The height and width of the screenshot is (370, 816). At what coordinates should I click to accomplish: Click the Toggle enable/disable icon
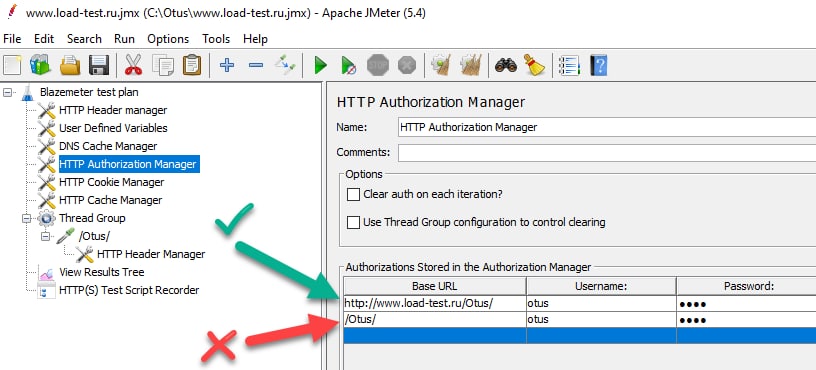pos(285,66)
